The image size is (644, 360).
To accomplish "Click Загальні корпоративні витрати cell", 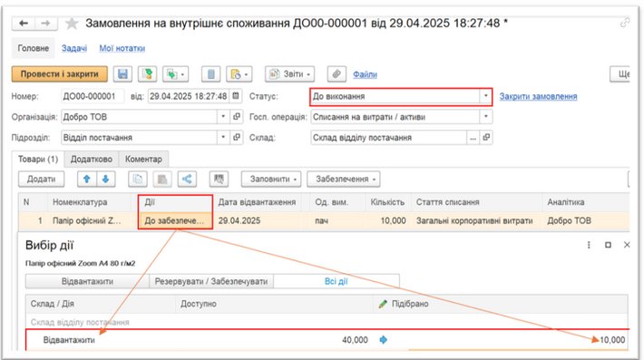I will (x=474, y=220).
